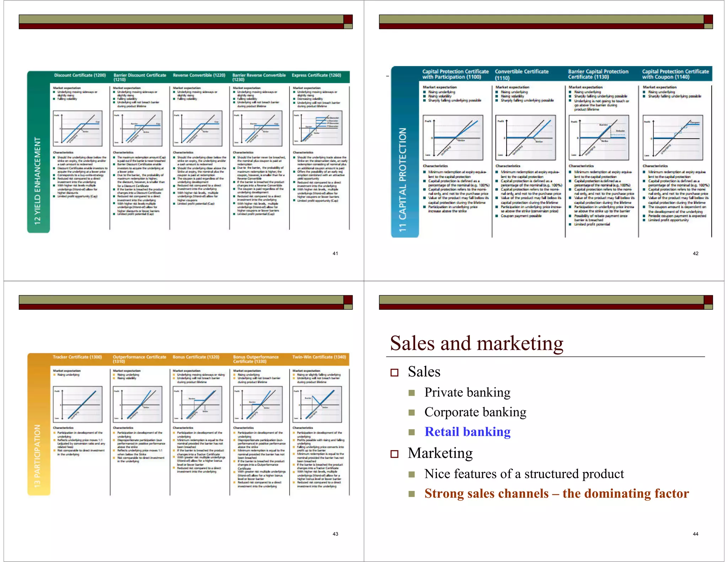728x562 pixels.
Task: Click page number 44
Action: (696, 534)
